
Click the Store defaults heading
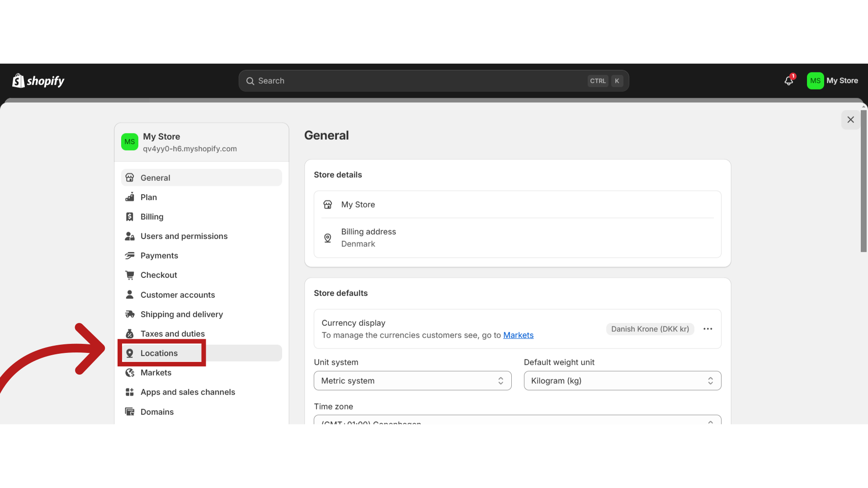(341, 293)
